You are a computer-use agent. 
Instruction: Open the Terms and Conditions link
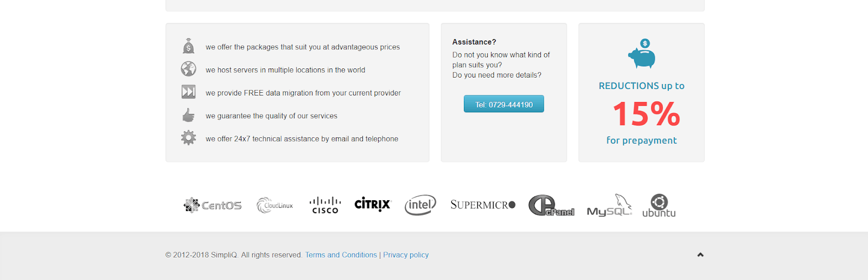(341, 255)
